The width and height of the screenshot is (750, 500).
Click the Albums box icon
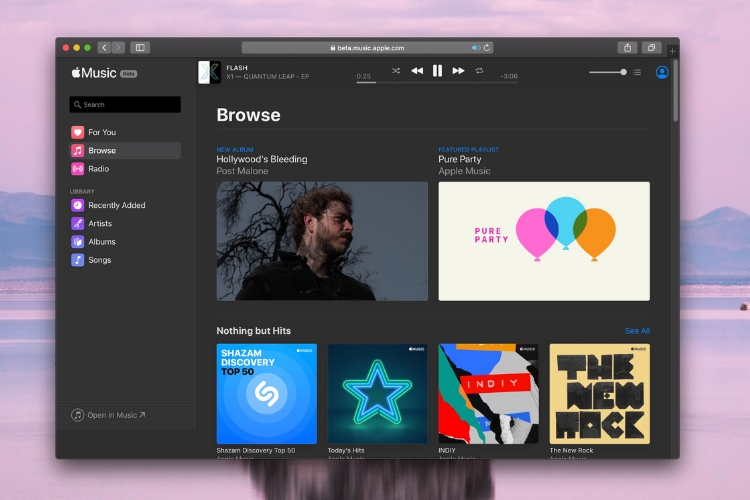pyautogui.click(x=77, y=242)
